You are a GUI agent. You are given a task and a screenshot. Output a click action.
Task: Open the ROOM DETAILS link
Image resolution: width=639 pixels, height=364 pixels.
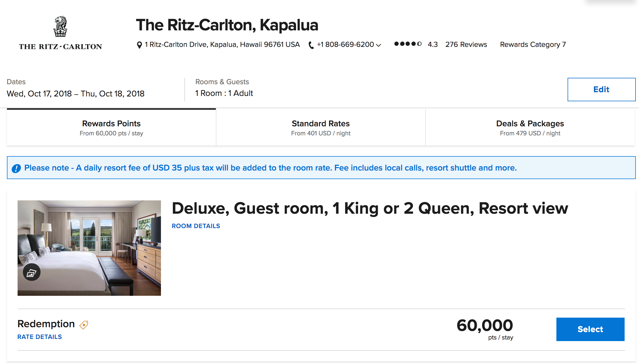[196, 226]
